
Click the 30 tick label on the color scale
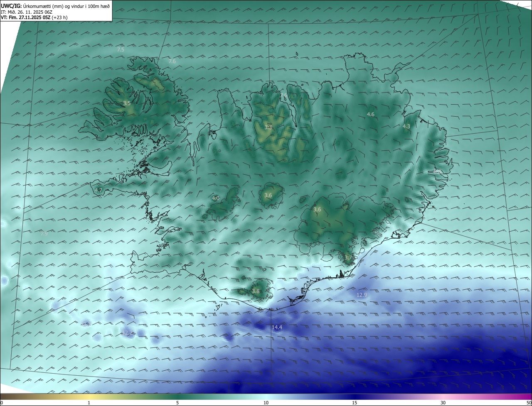[x=443, y=403]
